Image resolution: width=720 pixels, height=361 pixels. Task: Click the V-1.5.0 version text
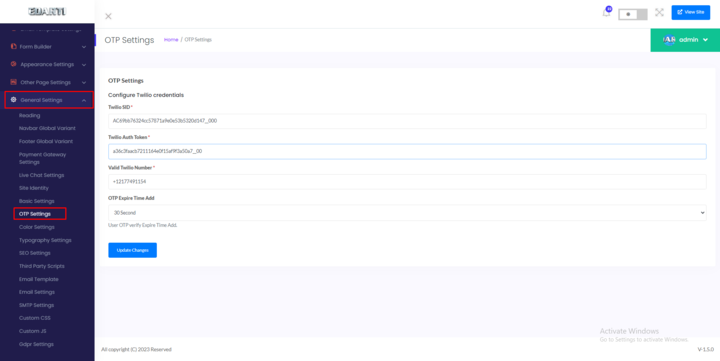[705, 350]
